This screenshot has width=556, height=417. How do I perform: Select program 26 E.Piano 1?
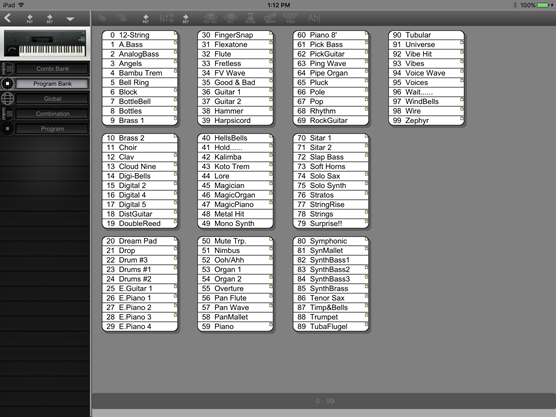point(140,298)
